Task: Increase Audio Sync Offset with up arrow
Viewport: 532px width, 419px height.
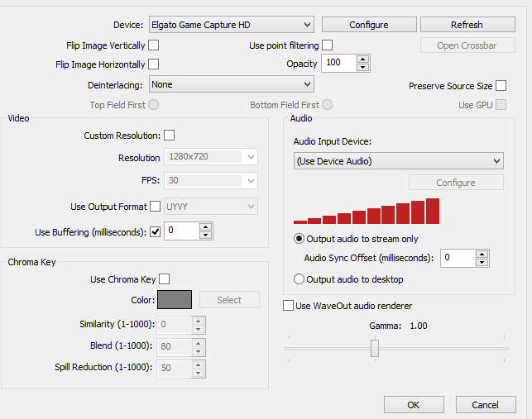Action: point(482,255)
